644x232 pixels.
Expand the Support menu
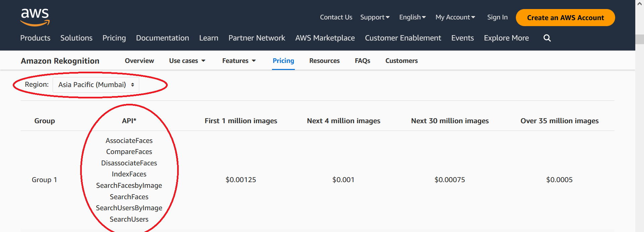(x=375, y=17)
